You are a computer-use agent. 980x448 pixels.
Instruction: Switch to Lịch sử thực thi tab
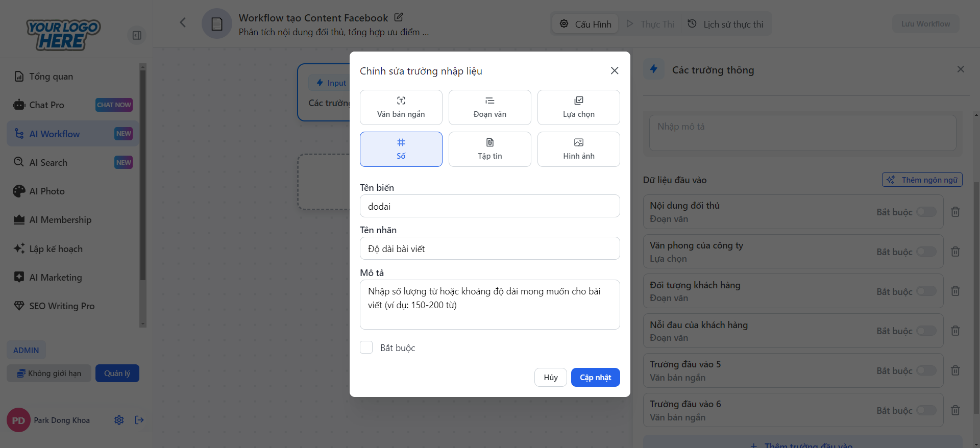[x=726, y=24]
